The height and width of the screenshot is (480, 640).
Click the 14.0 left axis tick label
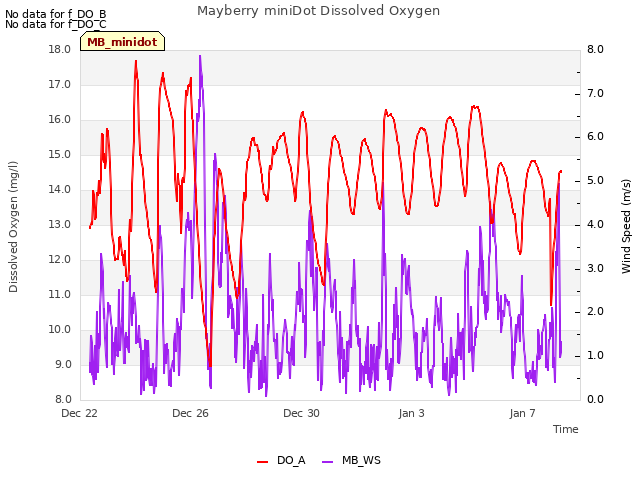coord(60,190)
